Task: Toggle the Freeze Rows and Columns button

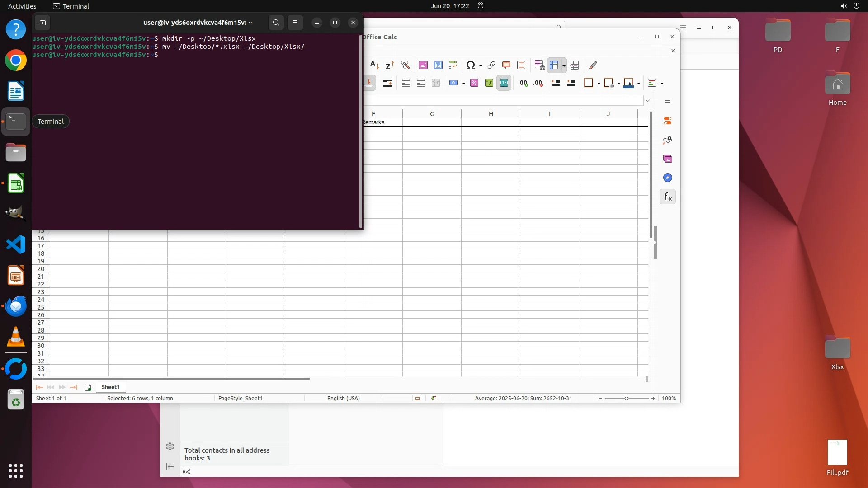Action: click(554, 66)
